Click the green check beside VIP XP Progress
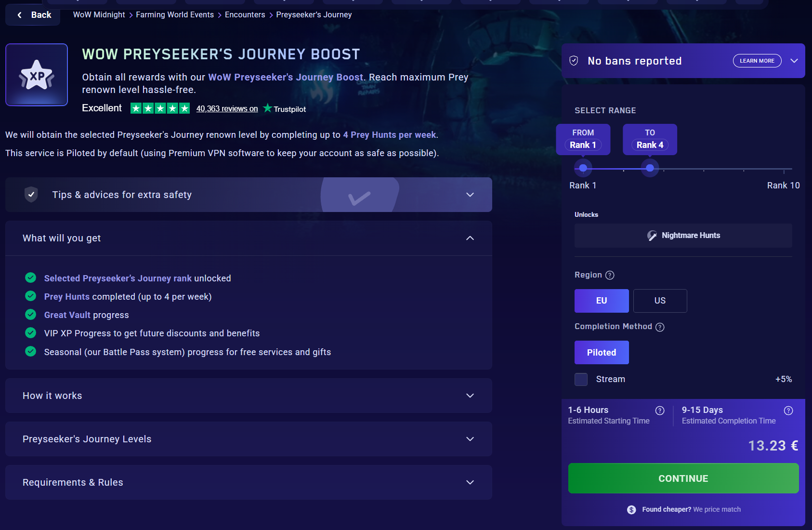Image resolution: width=812 pixels, height=530 pixels. tap(30, 333)
